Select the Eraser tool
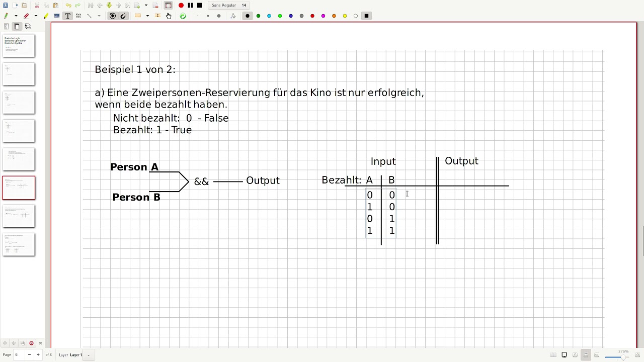 click(x=26, y=16)
